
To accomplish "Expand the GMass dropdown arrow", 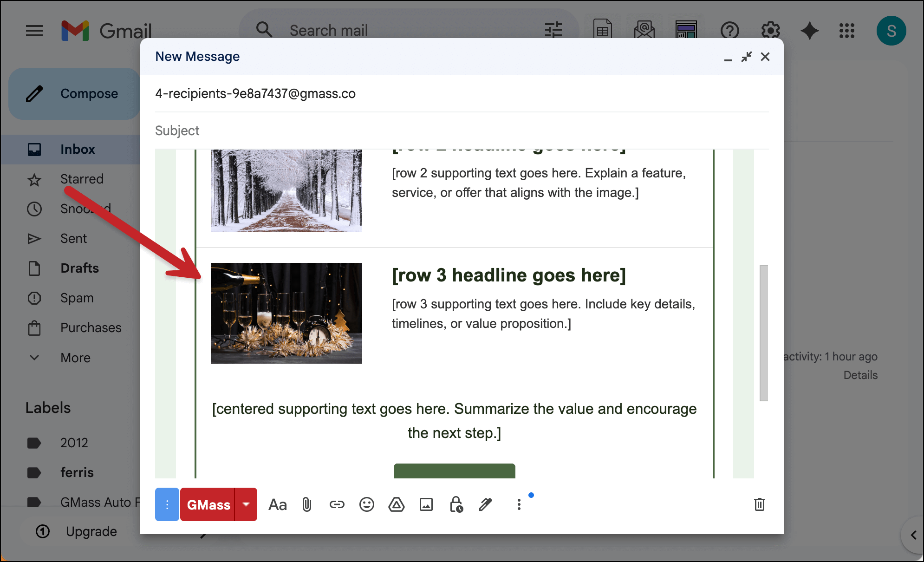I will tap(247, 504).
